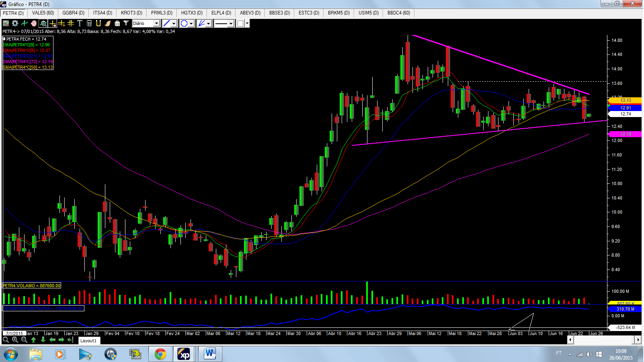The width and height of the screenshot is (644, 362).
Task: Zoom out with minus magnifier
Action: pos(24,340)
